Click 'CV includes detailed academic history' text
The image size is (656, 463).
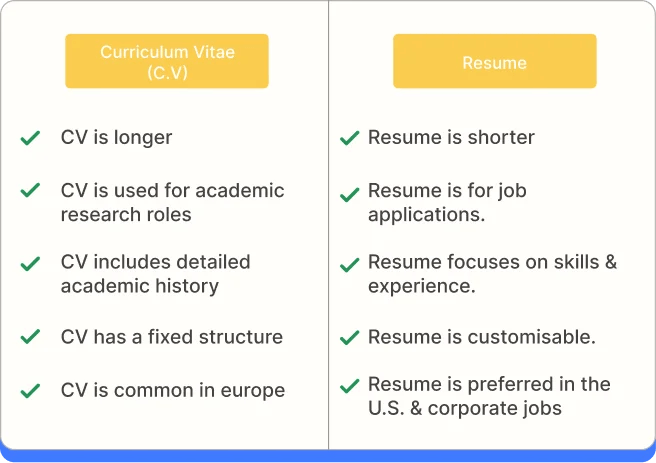click(156, 274)
